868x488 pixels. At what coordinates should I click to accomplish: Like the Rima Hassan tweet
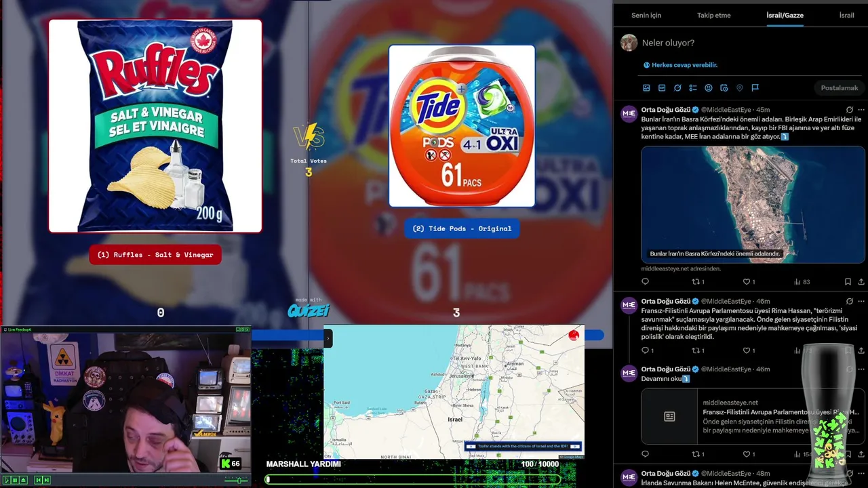[x=749, y=350]
